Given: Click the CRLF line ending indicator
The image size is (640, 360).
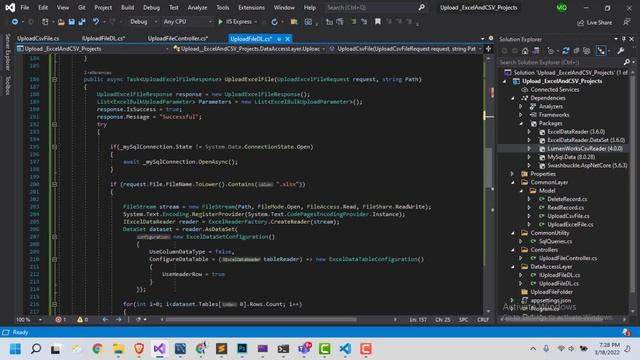Looking at the screenshot, I should tap(483, 320).
